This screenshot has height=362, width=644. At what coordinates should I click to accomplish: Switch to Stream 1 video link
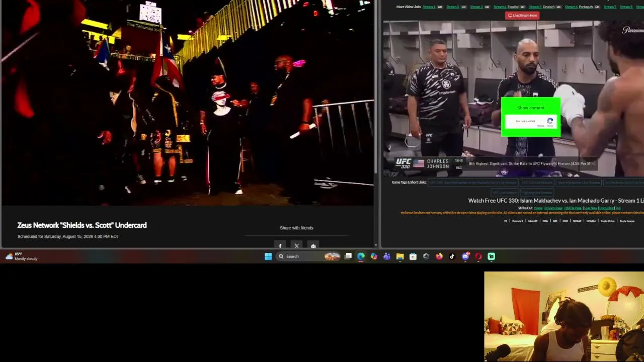point(429,7)
